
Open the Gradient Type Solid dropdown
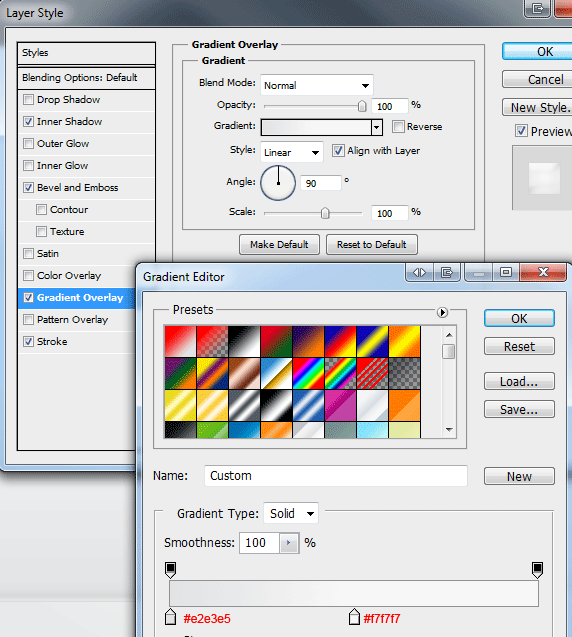pyautogui.click(x=291, y=514)
